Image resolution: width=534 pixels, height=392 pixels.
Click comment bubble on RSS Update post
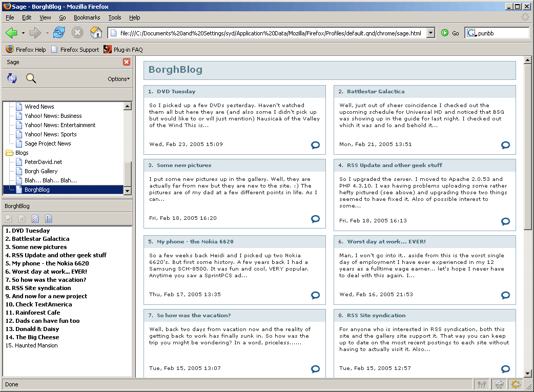click(505, 221)
